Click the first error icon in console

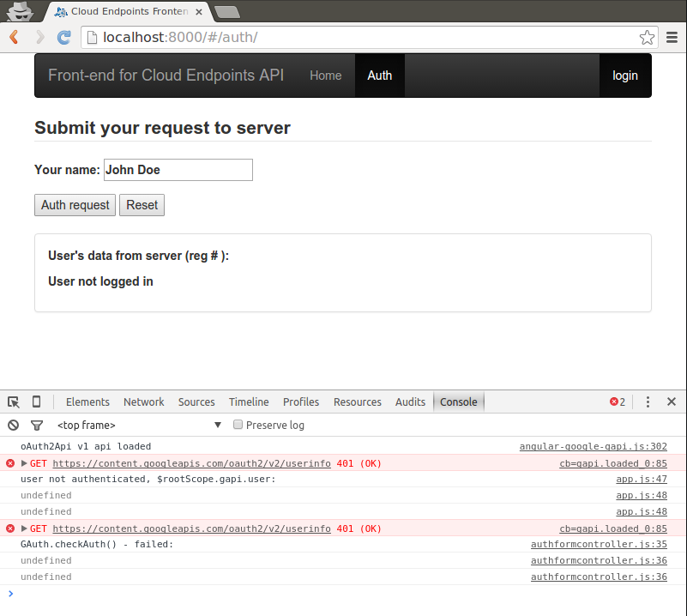click(10, 463)
